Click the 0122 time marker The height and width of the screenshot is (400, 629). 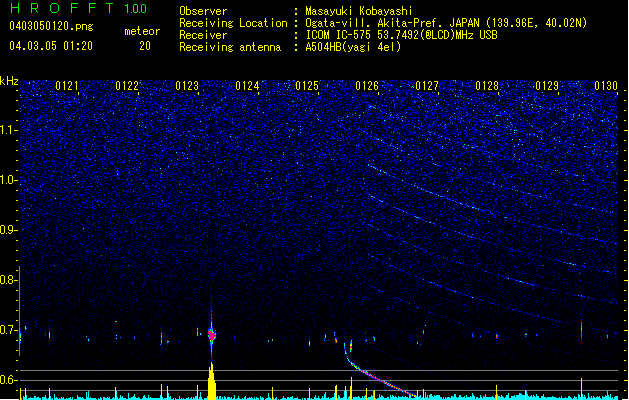click(x=127, y=86)
